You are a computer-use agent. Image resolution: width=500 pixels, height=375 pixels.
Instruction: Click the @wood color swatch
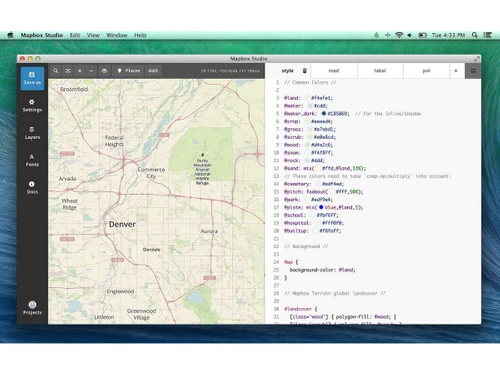pyautogui.click(x=307, y=145)
